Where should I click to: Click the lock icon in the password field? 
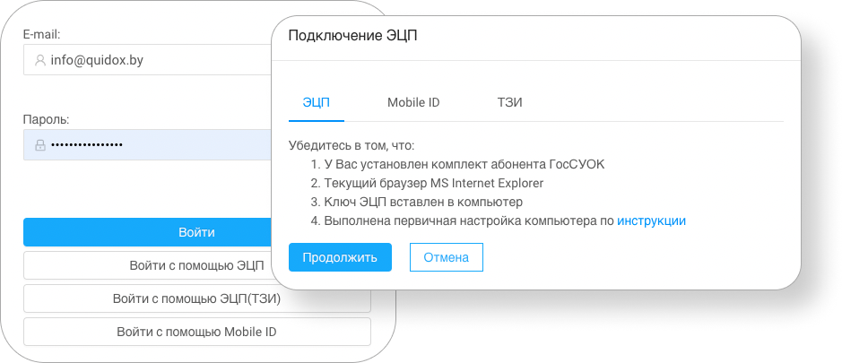[x=39, y=145]
